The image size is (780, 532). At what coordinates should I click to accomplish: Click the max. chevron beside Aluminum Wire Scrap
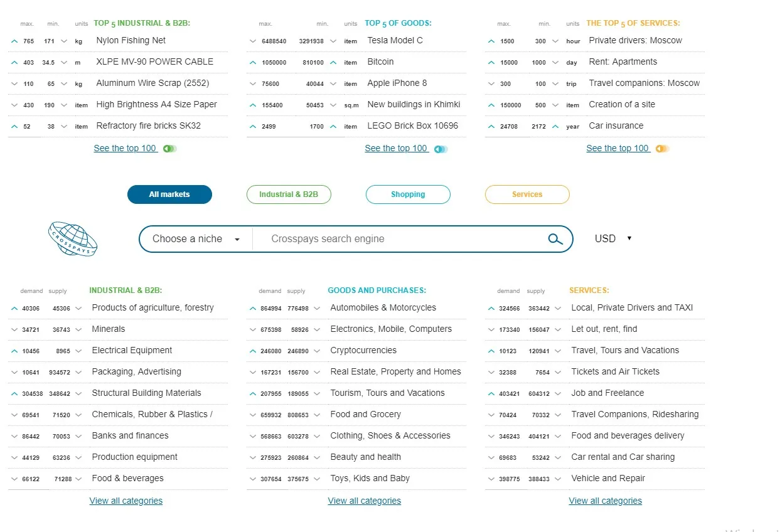tap(14, 84)
